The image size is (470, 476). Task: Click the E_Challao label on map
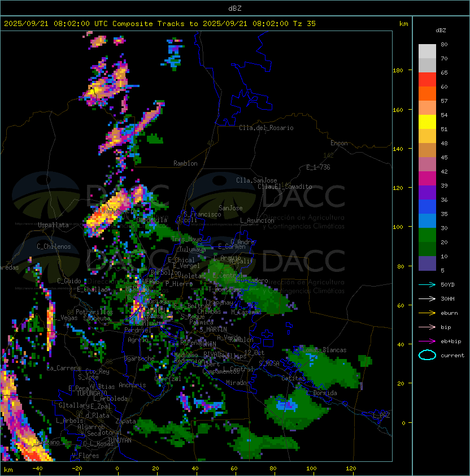click(x=92, y=289)
